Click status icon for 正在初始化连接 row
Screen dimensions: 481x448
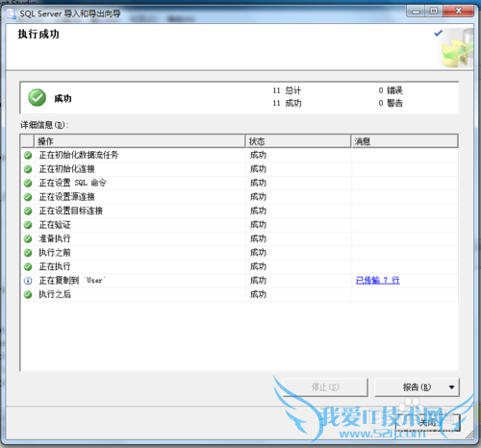[28, 169]
